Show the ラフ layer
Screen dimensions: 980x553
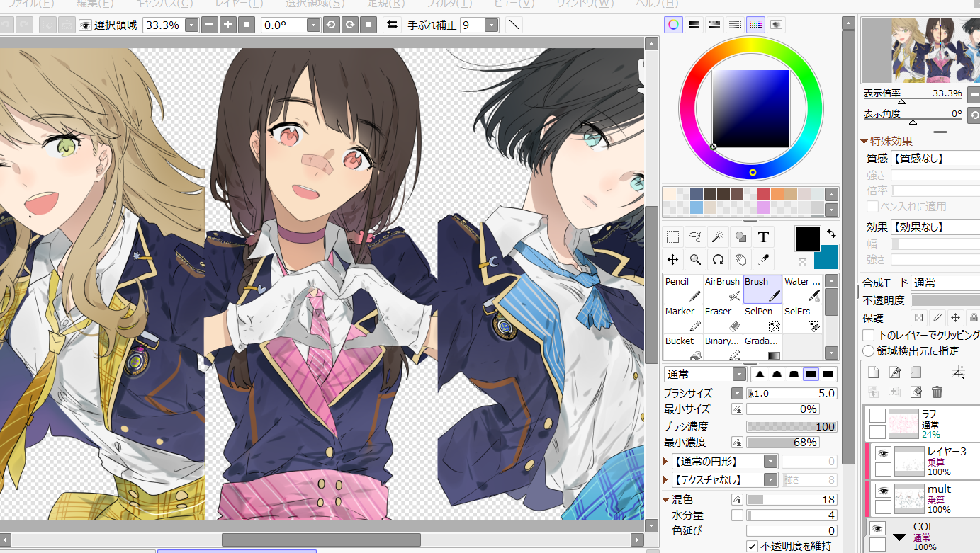pos(877,416)
